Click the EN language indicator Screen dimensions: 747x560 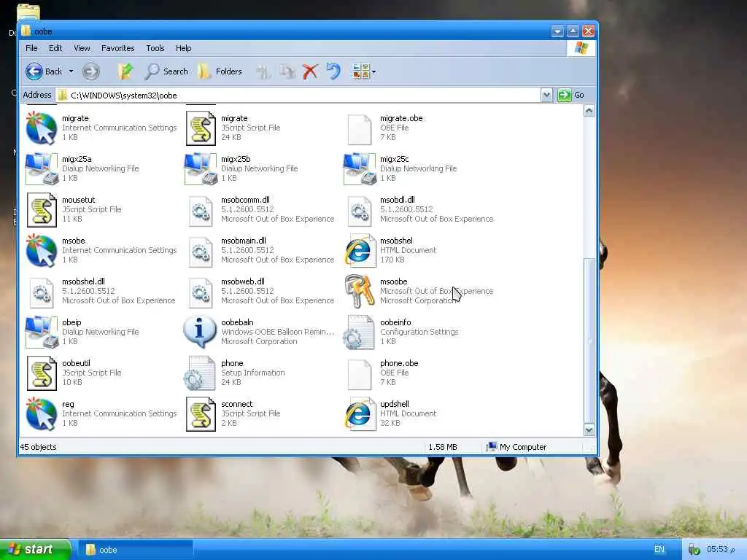[659, 549]
